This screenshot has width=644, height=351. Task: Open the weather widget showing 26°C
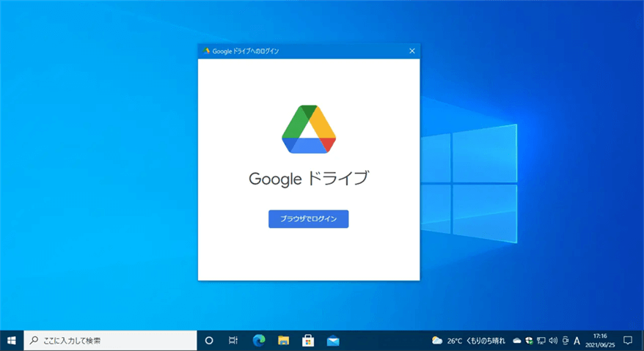point(469,341)
